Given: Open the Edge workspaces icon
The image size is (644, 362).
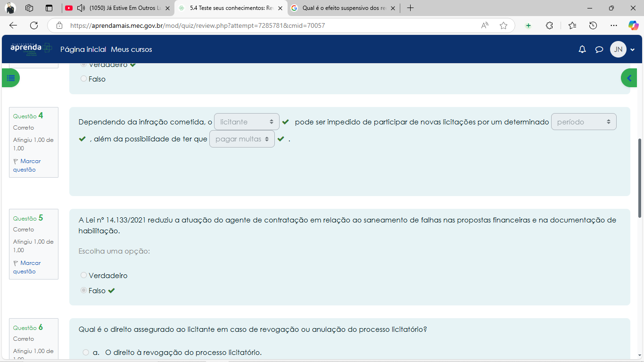Looking at the screenshot, I should [29, 8].
